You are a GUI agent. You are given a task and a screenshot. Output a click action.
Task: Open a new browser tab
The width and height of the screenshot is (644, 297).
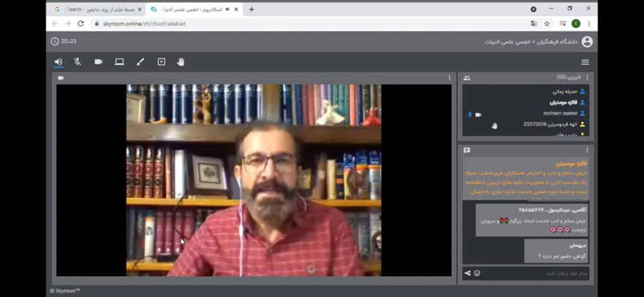[252, 10]
